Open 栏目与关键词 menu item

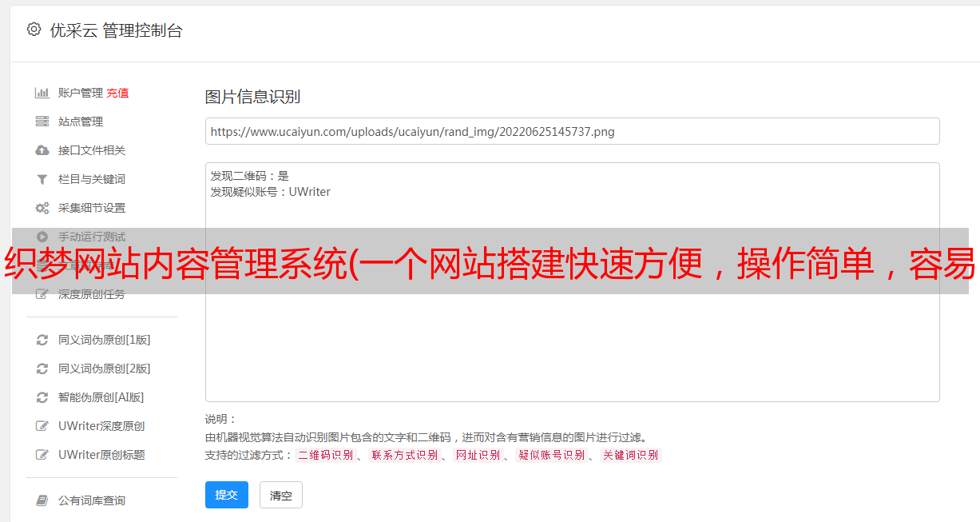point(92,179)
